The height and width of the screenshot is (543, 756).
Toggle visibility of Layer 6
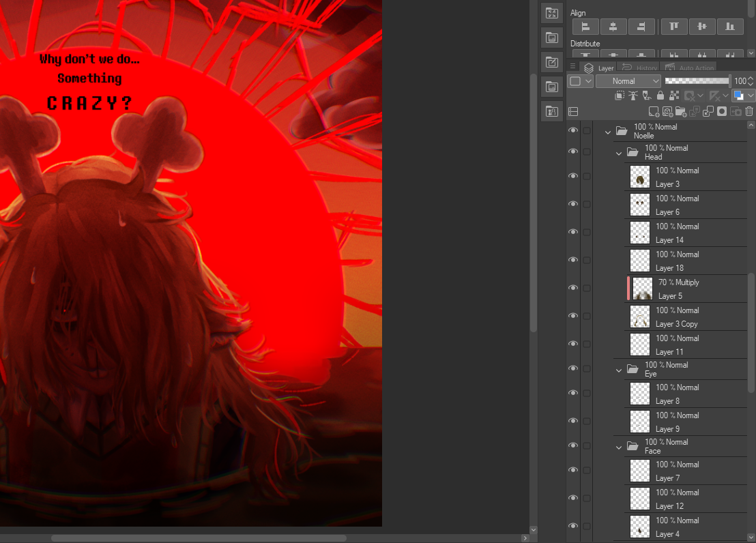coord(573,204)
